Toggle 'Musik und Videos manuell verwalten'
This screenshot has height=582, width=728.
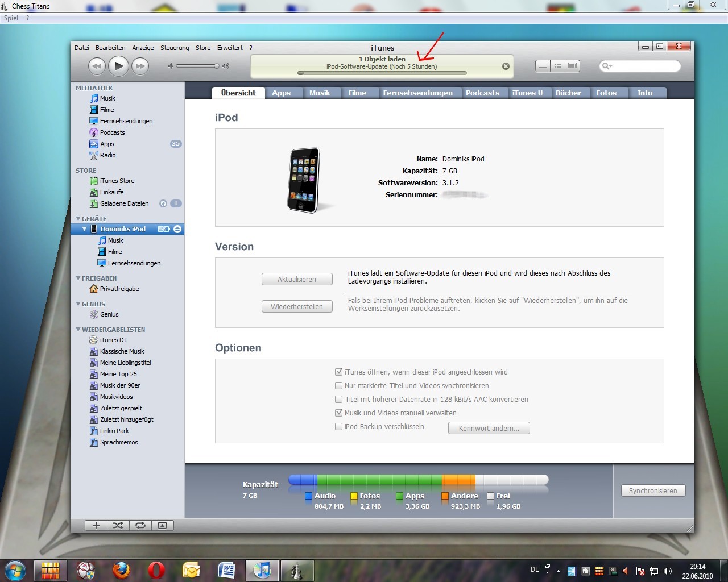[x=339, y=413]
